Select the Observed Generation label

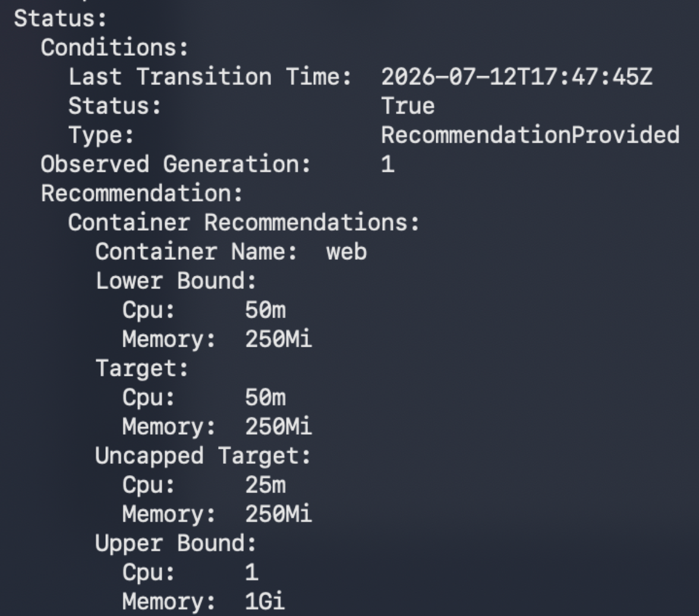click(176, 164)
